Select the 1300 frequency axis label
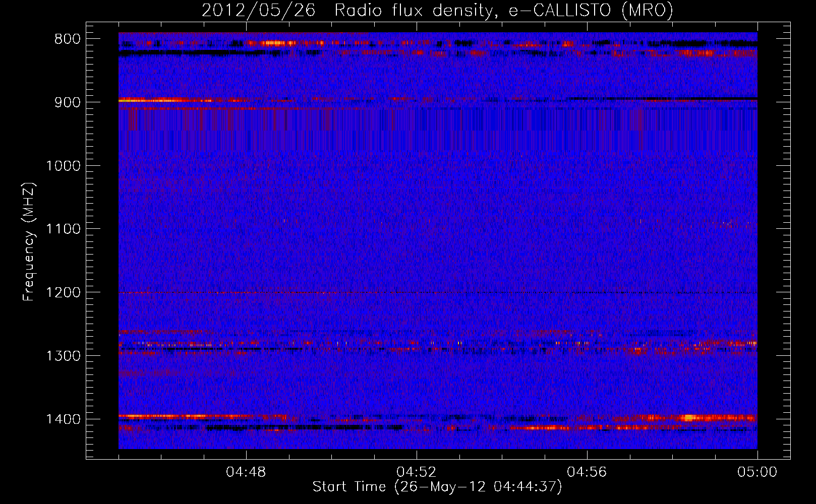Screen dimensions: 816x504 pyautogui.click(x=63, y=356)
